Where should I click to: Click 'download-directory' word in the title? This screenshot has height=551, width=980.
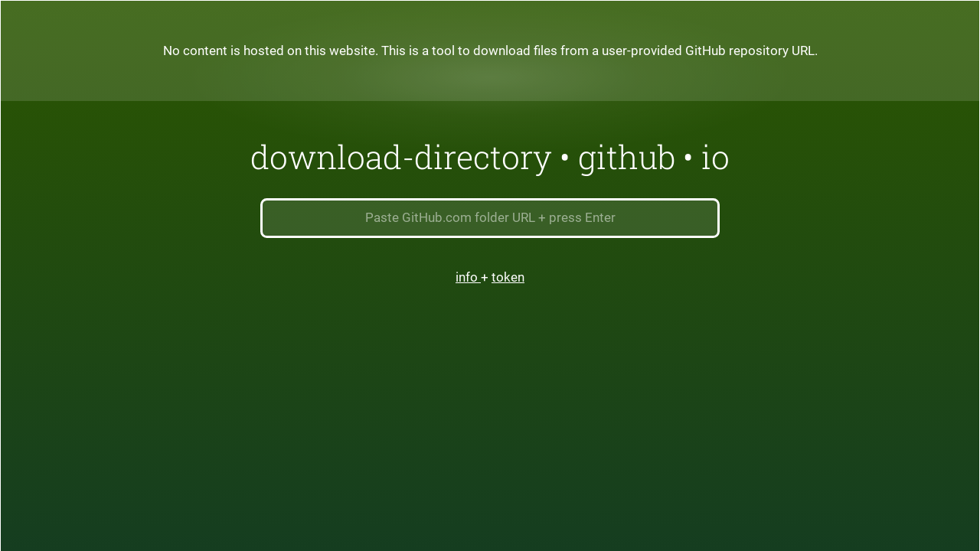[400, 158]
